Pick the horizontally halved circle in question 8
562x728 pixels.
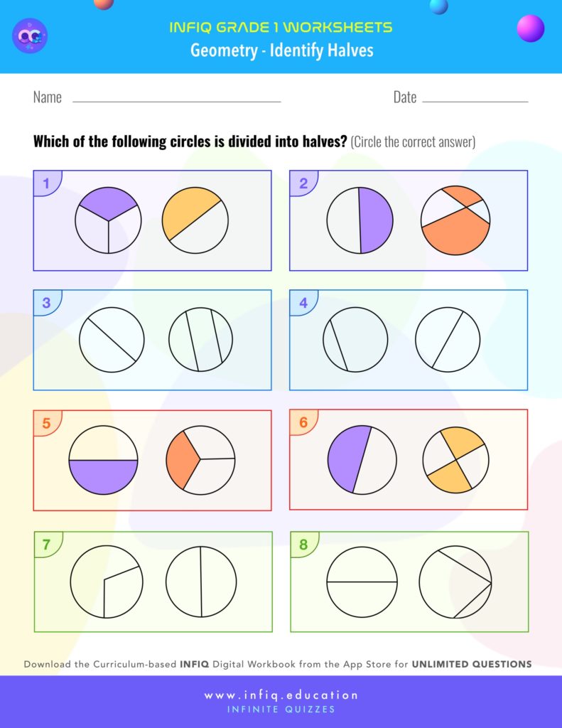pyautogui.click(x=362, y=582)
